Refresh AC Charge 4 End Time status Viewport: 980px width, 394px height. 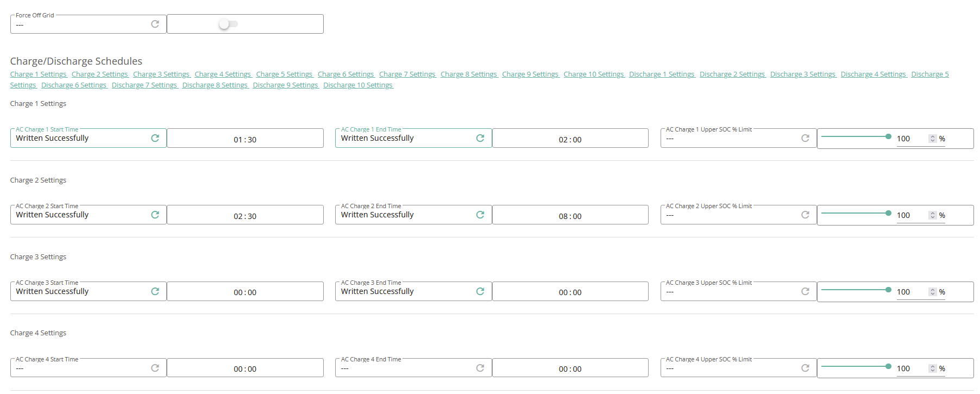point(480,368)
